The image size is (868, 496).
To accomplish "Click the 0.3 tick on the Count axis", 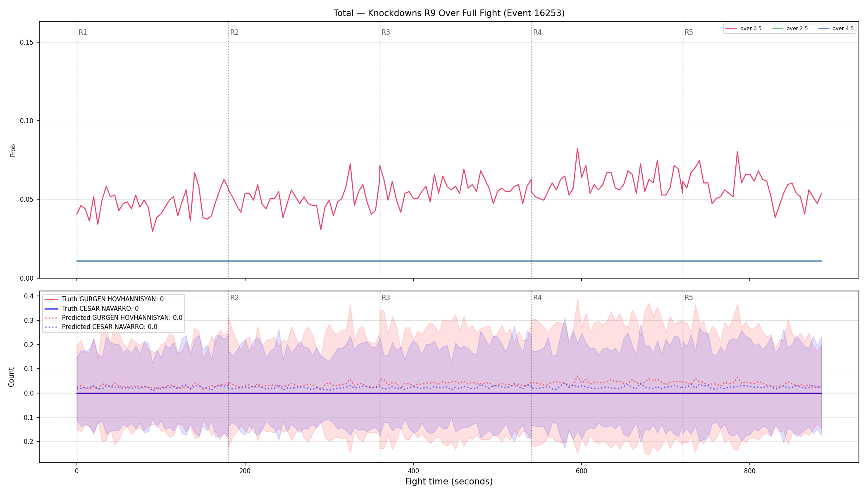I will click(29, 321).
